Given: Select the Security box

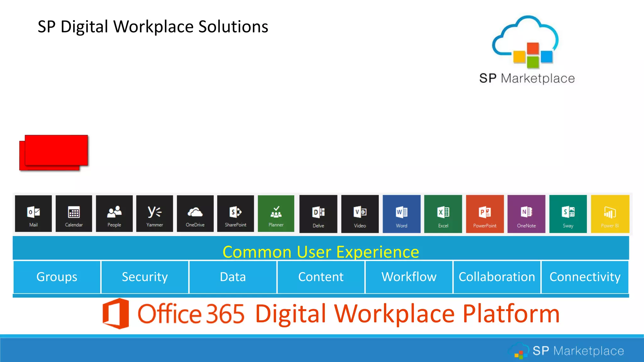Looking at the screenshot, I should tap(145, 277).
